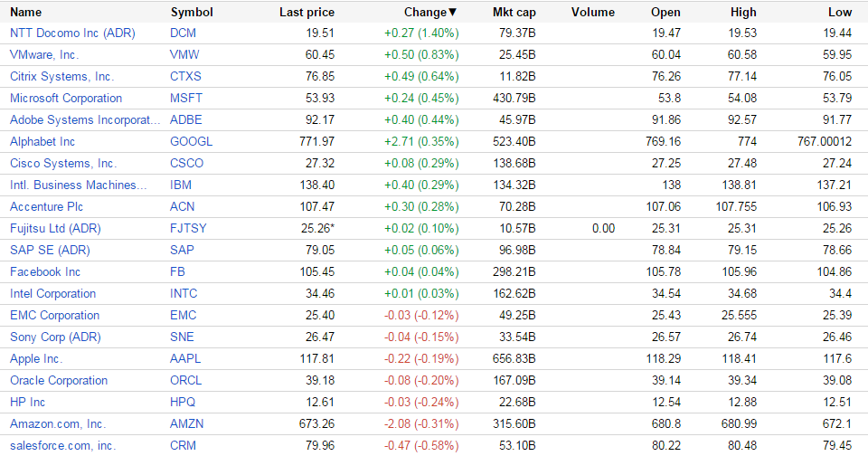Open the Facebook Inc link
This screenshot has width=868, height=456.
pos(45,271)
